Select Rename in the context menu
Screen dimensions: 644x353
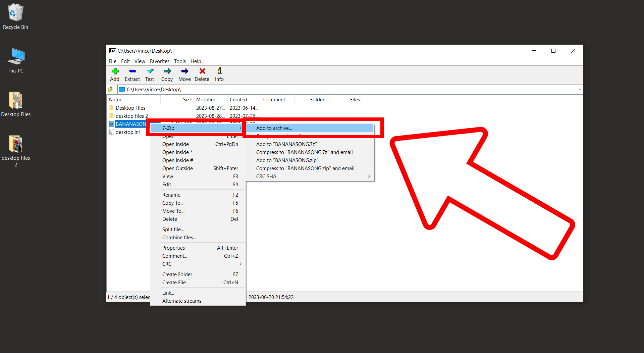pos(171,195)
